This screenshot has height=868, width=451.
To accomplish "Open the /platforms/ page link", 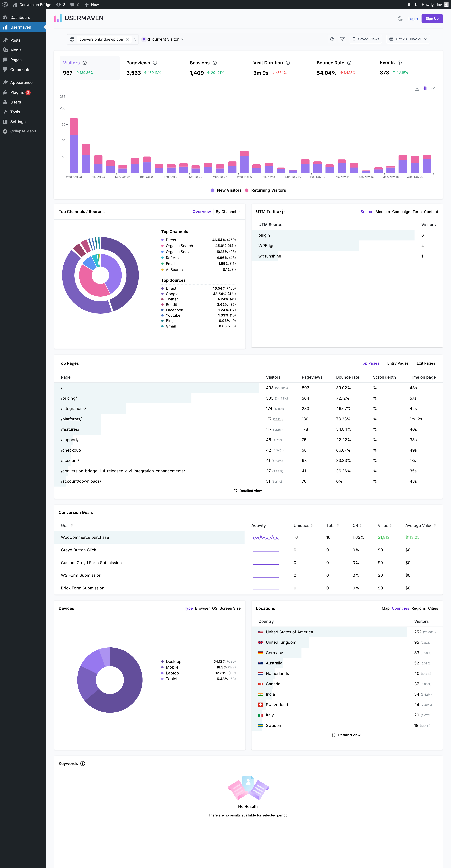I will click(x=71, y=419).
